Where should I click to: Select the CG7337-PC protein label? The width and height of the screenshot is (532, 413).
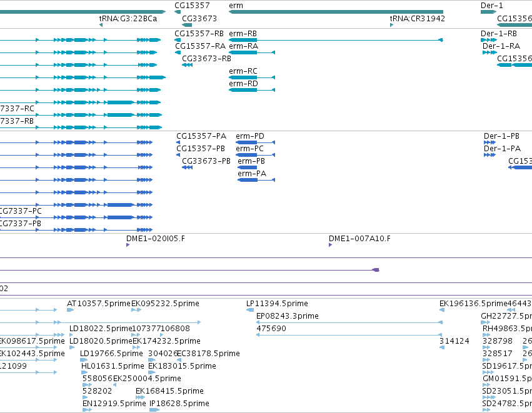coord(21,211)
